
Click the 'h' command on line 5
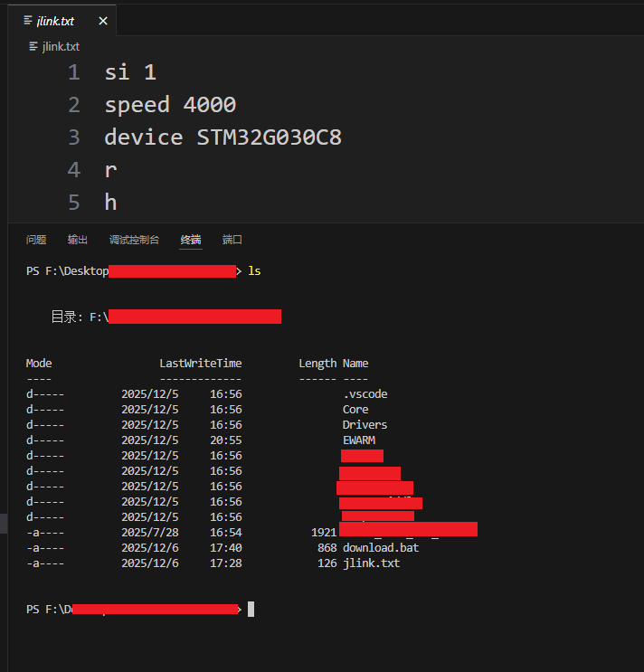click(110, 202)
